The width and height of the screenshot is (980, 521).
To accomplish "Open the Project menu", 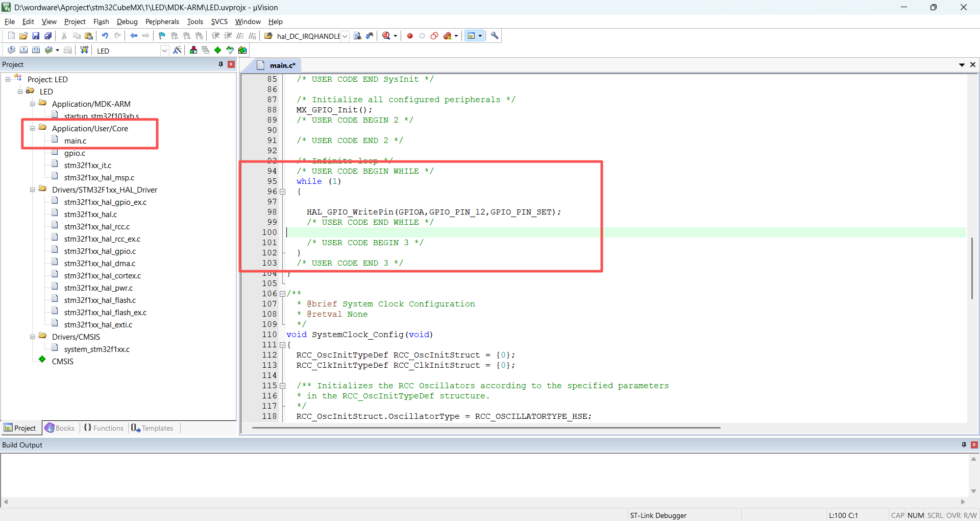I will coord(75,21).
